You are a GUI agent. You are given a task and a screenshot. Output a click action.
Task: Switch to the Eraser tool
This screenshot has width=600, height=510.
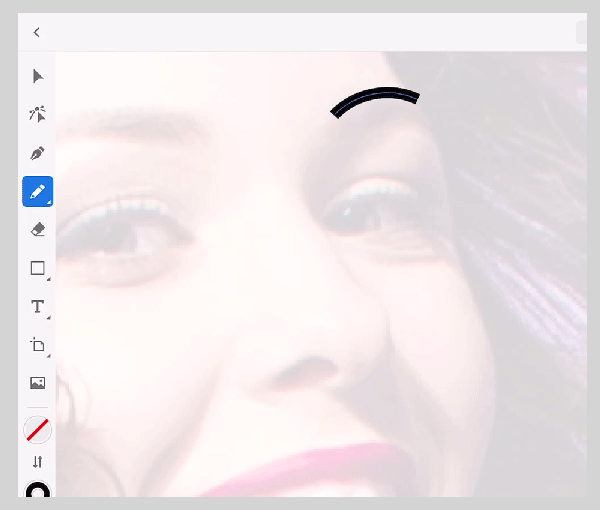point(38,229)
